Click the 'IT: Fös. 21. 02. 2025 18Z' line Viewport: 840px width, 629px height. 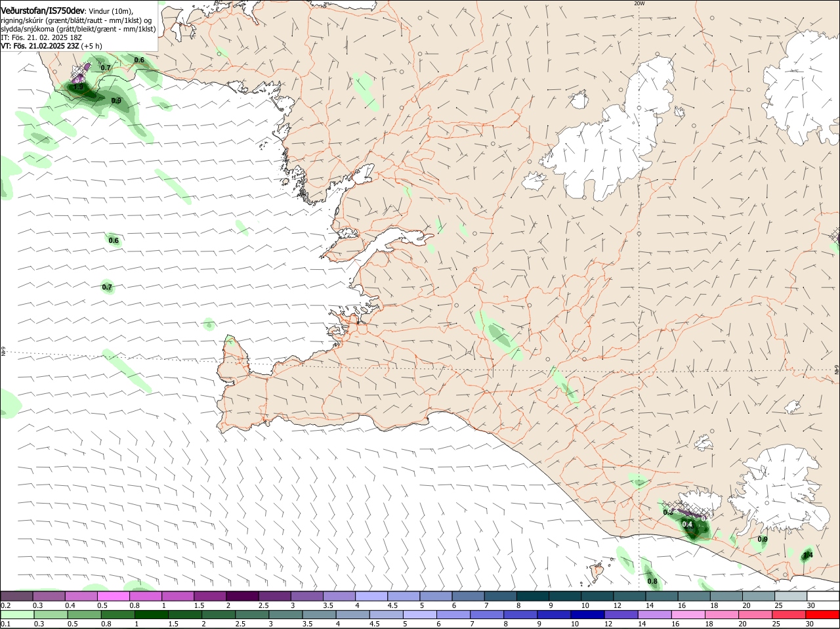[x=40, y=37]
